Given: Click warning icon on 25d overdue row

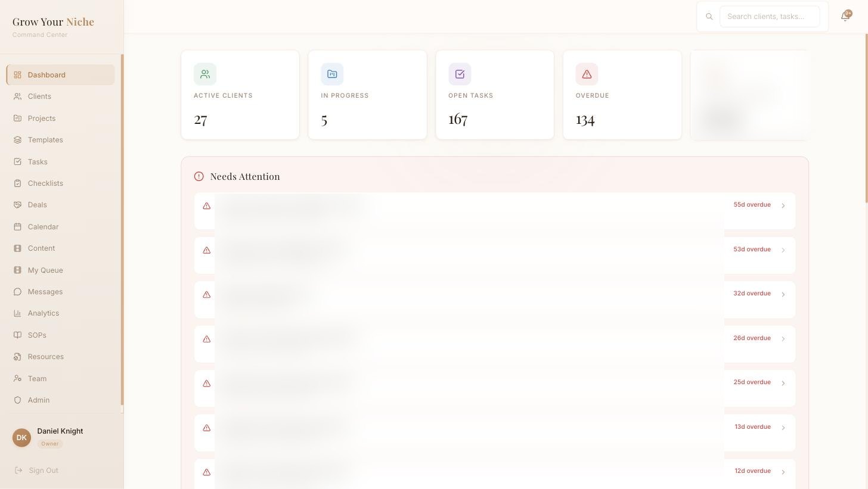Looking at the screenshot, I should click(207, 384).
